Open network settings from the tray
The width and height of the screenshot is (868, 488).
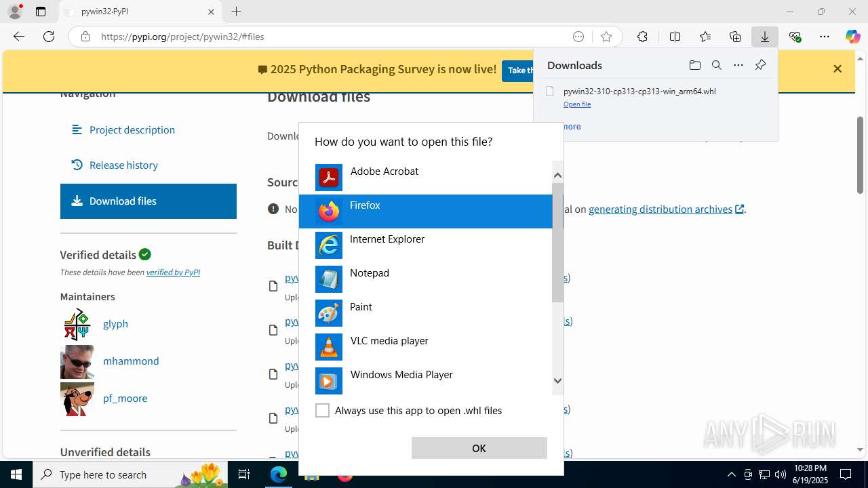(x=764, y=474)
